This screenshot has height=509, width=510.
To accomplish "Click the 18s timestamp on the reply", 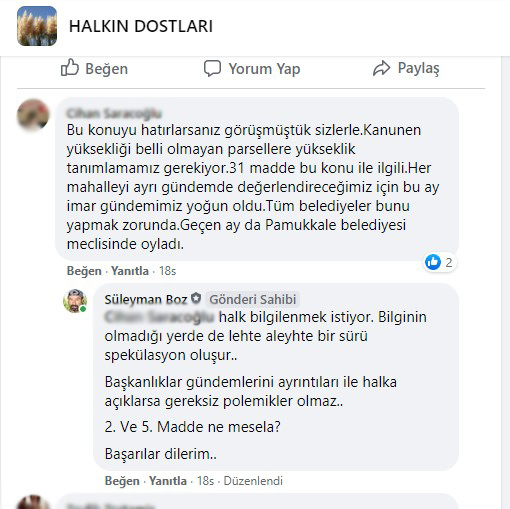I will click(205, 481).
